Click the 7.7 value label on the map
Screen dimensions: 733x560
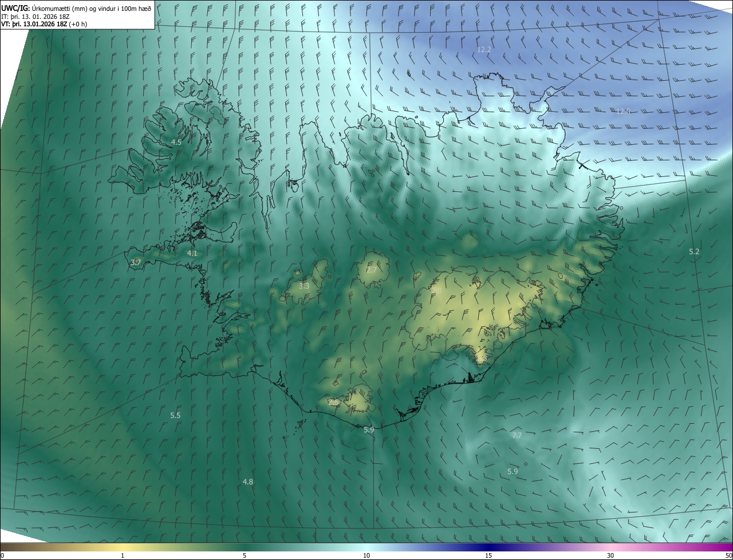pos(517,435)
